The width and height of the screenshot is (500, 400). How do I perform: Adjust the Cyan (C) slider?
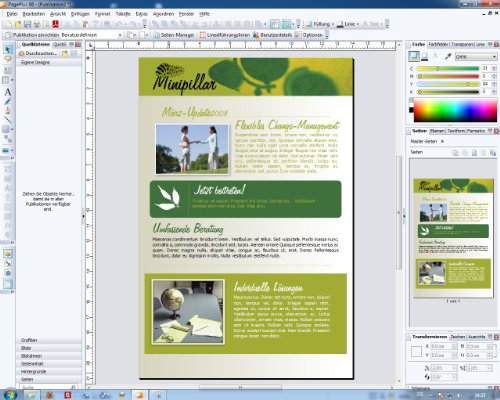pos(448,68)
